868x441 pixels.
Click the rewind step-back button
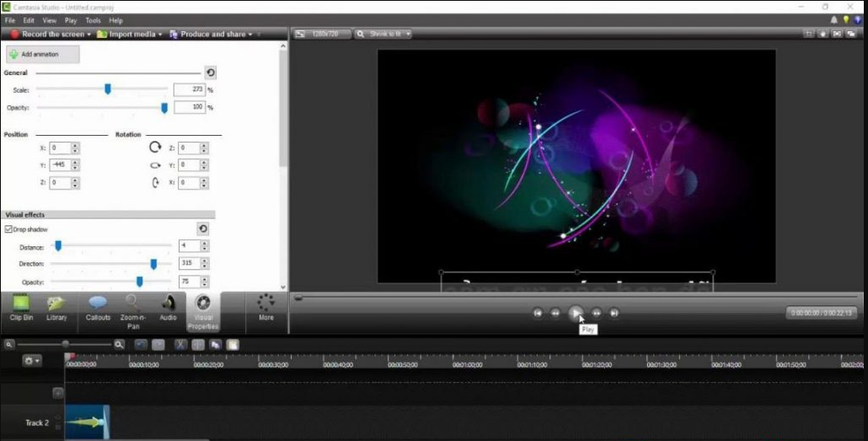click(555, 313)
